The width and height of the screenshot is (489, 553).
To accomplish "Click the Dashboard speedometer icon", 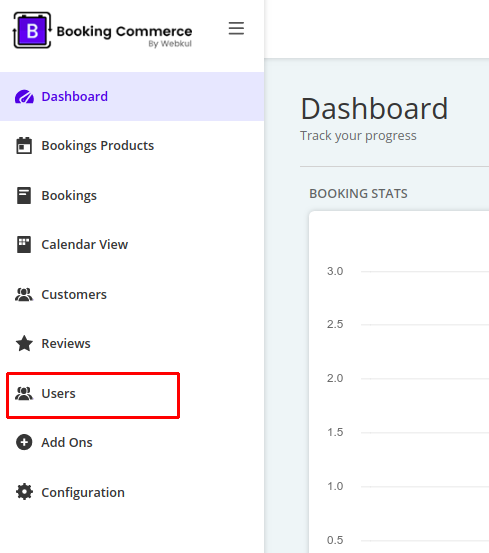I will (x=24, y=97).
